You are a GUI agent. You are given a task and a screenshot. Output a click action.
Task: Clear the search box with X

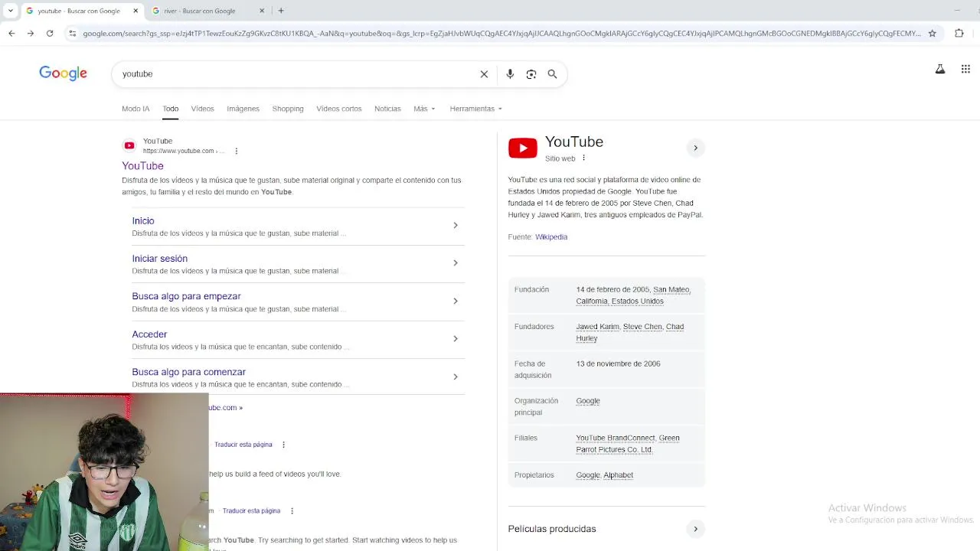484,74
